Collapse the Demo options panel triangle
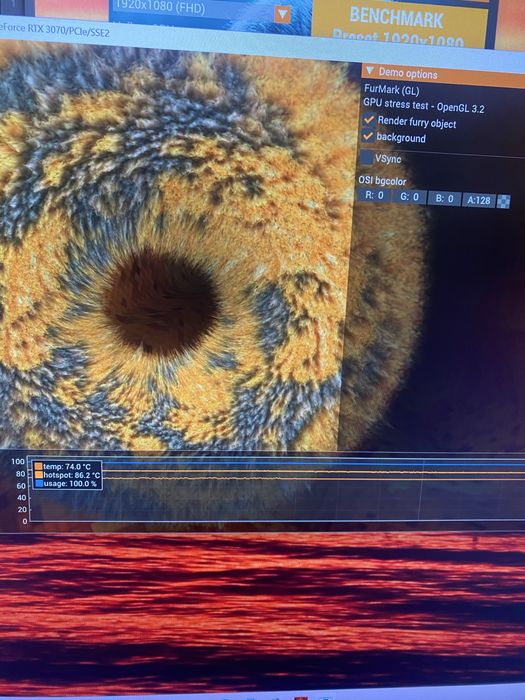525x700 pixels. point(370,70)
